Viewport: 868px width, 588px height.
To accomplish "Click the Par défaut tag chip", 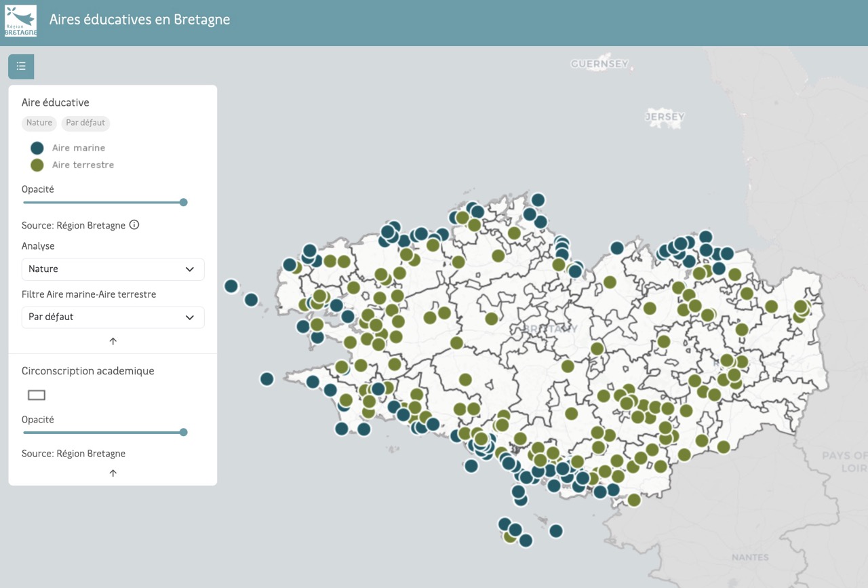I will pyautogui.click(x=85, y=123).
